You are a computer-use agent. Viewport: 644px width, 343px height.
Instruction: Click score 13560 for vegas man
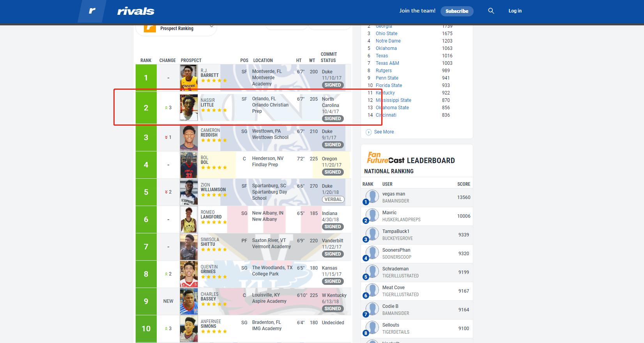point(464,197)
